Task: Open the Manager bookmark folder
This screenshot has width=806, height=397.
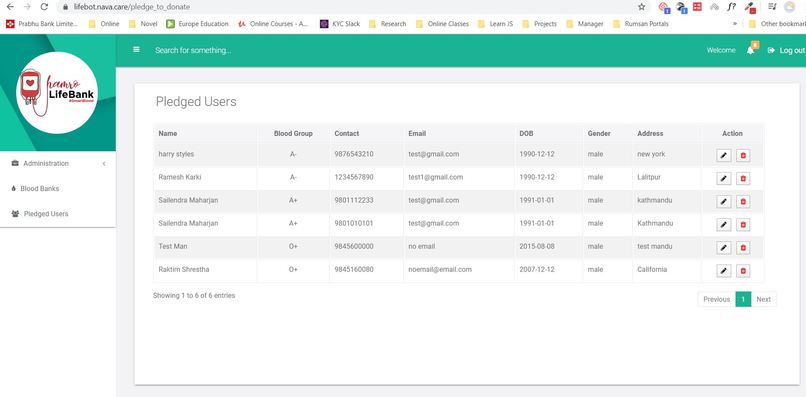Action: pyautogui.click(x=585, y=24)
